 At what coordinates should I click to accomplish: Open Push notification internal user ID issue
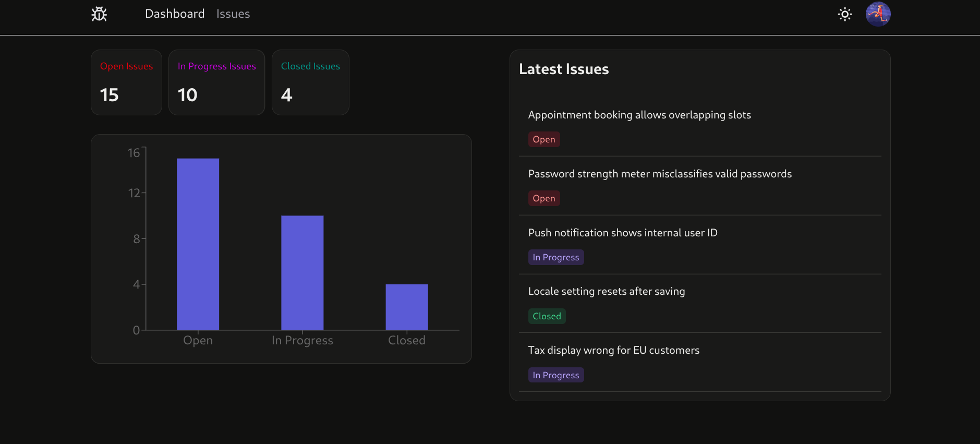(x=623, y=233)
